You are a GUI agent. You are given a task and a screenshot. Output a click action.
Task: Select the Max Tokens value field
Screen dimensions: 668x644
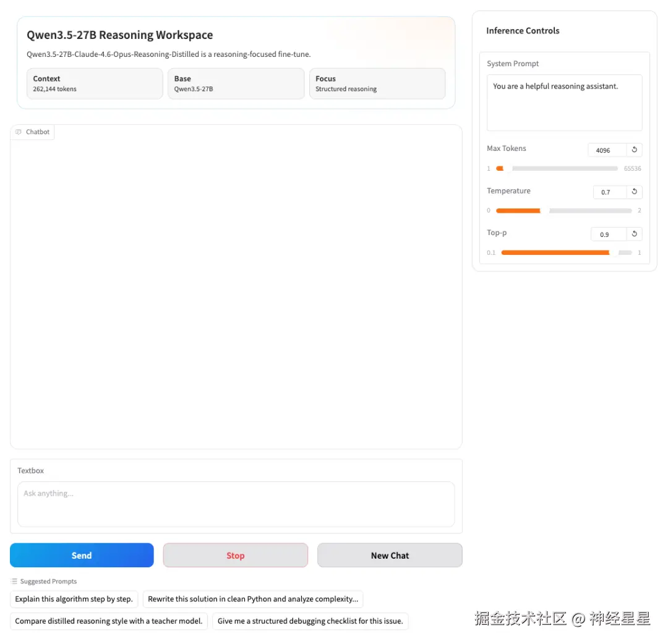604,150
